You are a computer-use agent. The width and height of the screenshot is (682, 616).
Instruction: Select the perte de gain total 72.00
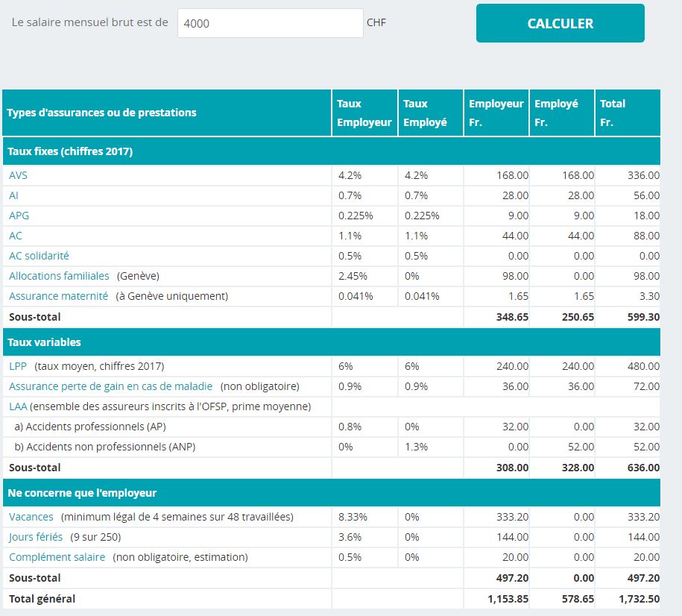646,386
